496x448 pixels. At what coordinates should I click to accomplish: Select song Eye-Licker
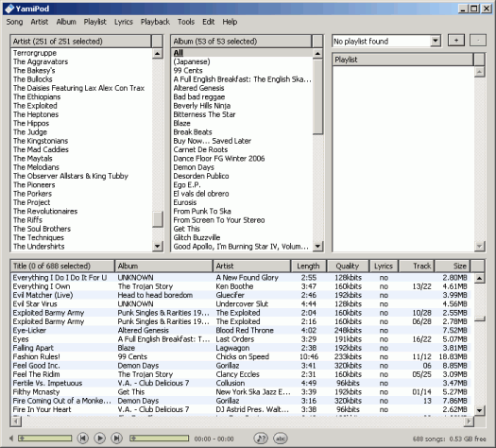coord(241,330)
